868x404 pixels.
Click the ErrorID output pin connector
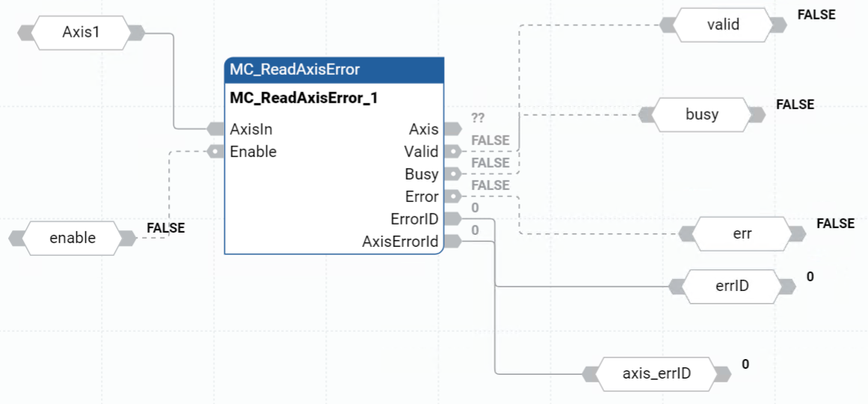click(x=453, y=218)
